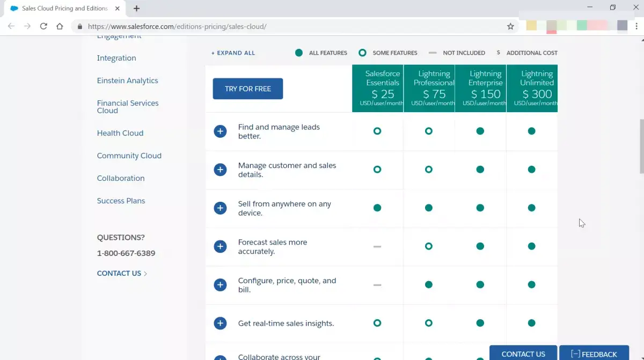Click the browser back arrow
This screenshot has height=360, width=644.
(11, 26)
